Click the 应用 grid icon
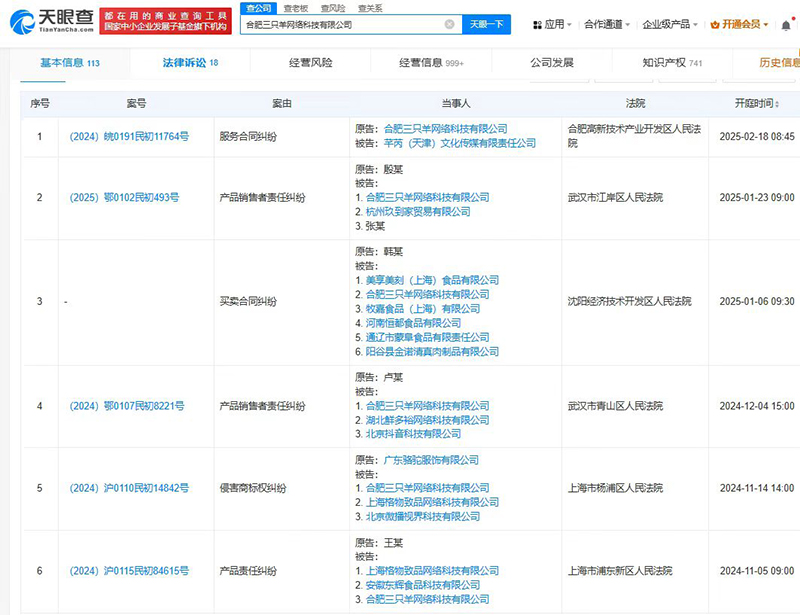 537,24
